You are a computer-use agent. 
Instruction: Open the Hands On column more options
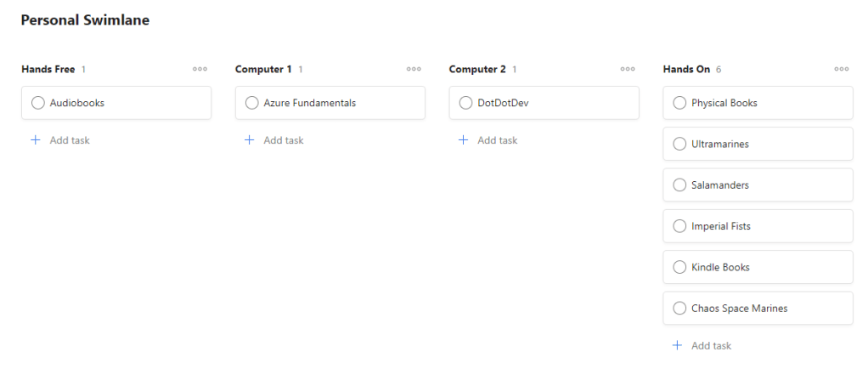click(x=842, y=69)
